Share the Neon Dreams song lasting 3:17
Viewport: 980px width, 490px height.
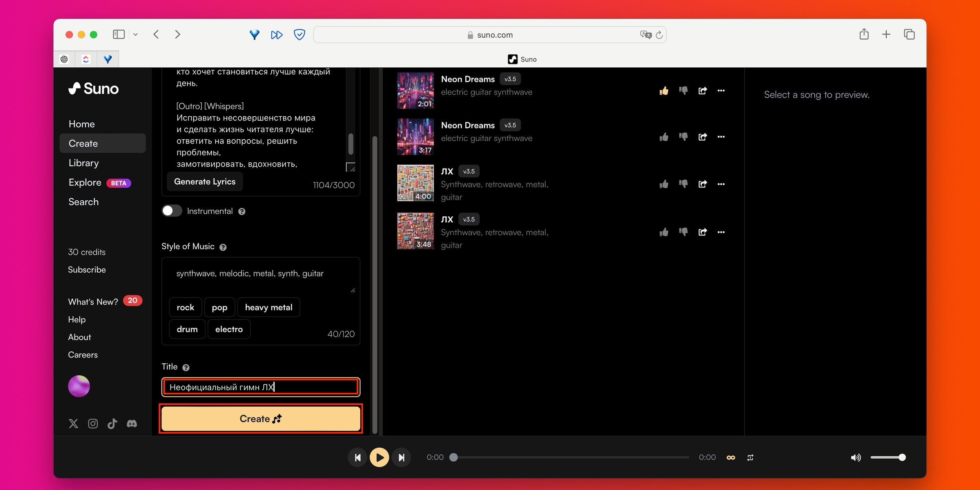[x=702, y=137]
